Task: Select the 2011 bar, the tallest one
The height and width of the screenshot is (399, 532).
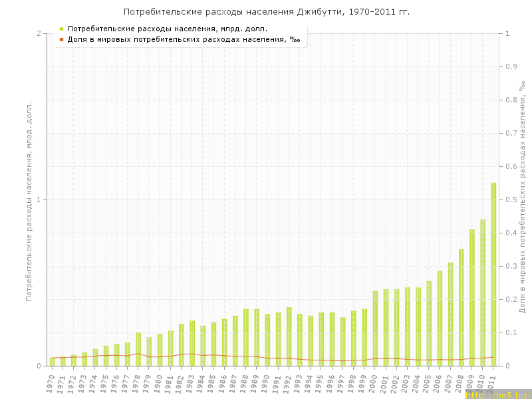Action: 493,274
